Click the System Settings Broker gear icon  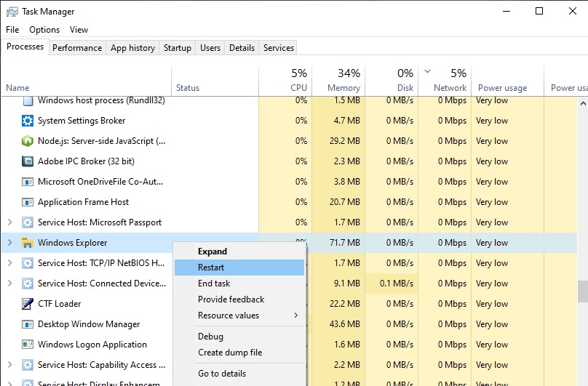tap(28, 121)
